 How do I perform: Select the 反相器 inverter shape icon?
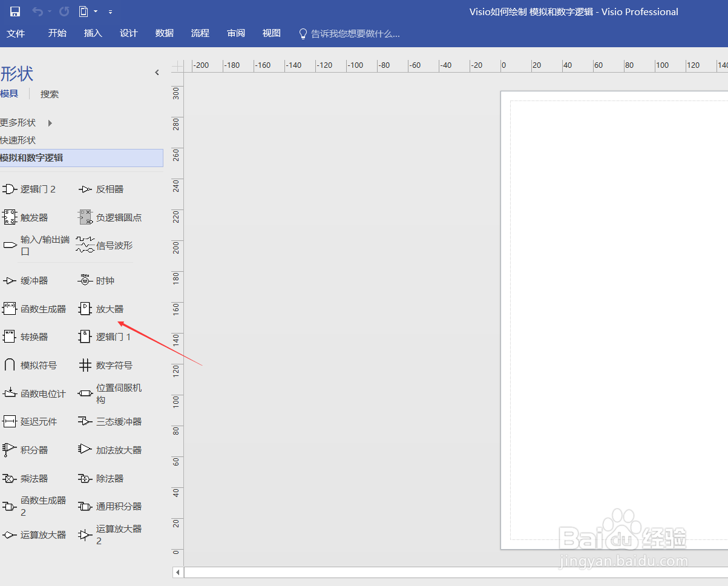[x=85, y=189]
